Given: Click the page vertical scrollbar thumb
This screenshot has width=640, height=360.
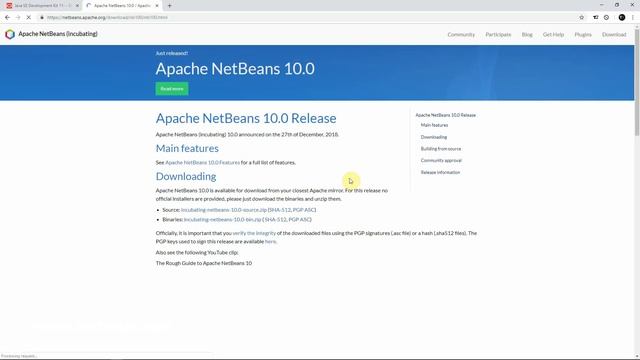Looking at the screenshot, I should (x=637, y=82).
